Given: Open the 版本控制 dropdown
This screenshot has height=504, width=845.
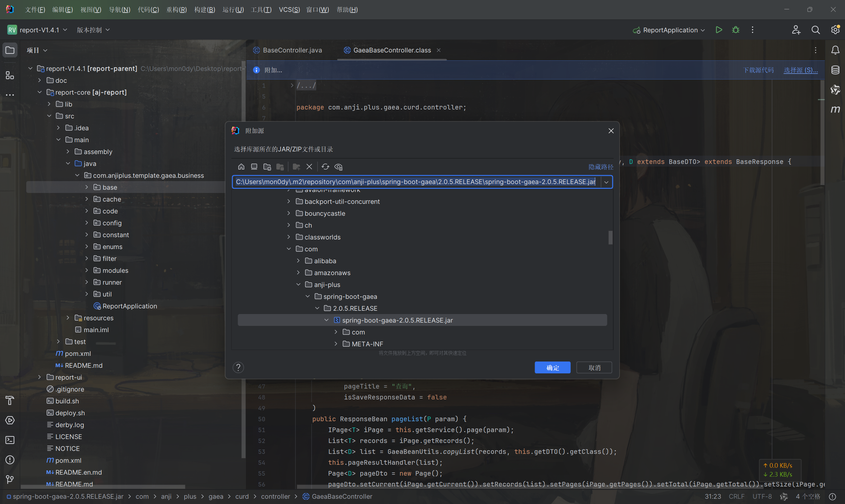Looking at the screenshot, I should point(93,30).
